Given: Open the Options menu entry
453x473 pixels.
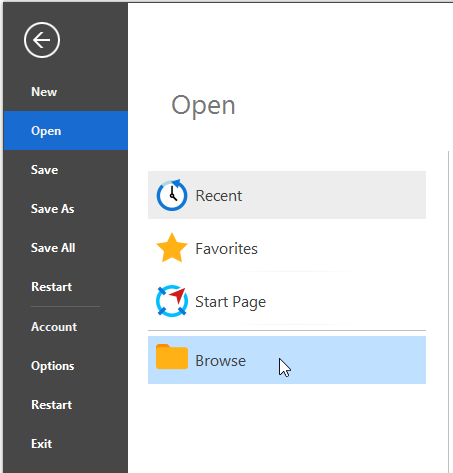Looking at the screenshot, I should (66, 366).
